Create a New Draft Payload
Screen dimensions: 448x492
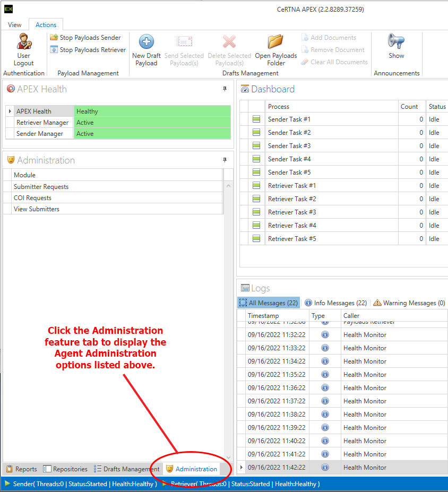tap(146, 42)
